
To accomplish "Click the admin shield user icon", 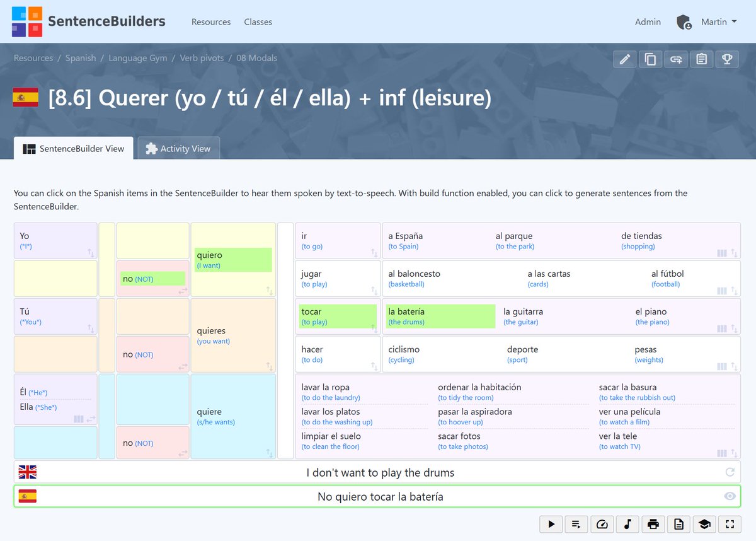I will tap(684, 22).
